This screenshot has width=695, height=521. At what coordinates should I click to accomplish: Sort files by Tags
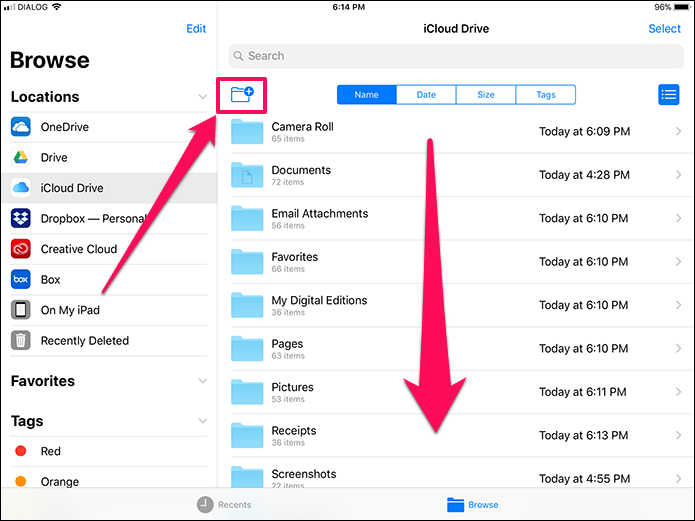(x=546, y=94)
